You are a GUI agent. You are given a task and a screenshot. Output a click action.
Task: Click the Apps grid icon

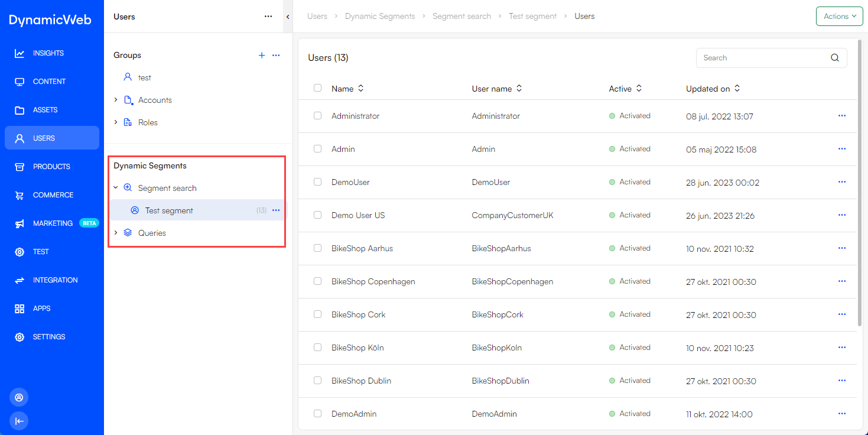tap(19, 309)
